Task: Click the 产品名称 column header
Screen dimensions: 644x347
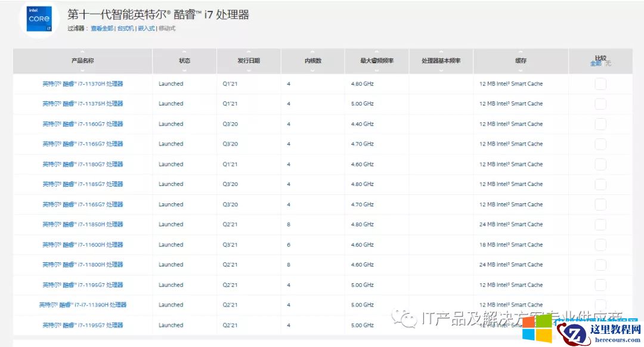Action: [x=82, y=61]
